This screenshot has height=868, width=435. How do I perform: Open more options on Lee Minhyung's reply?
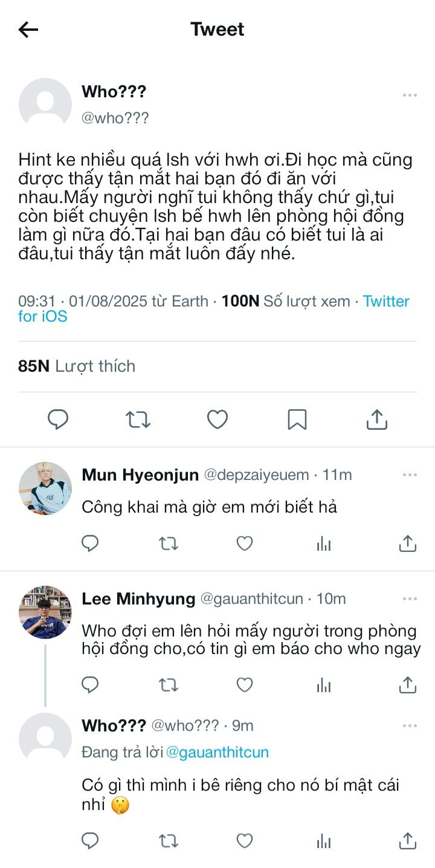[x=410, y=599]
